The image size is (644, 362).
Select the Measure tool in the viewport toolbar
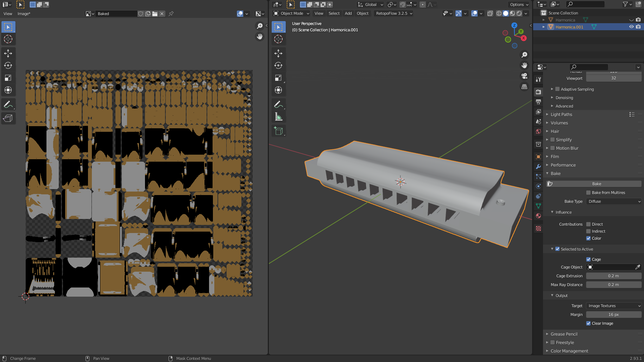click(x=278, y=116)
